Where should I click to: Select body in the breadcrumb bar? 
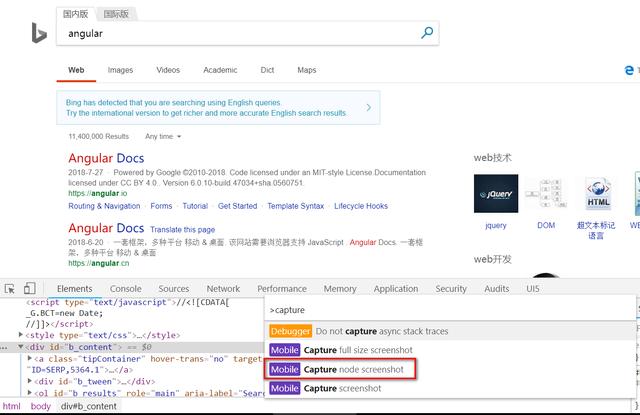(40, 406)
